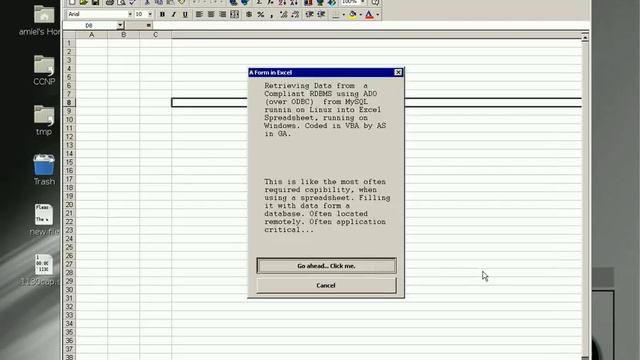This screenshot has width=640, height=360.
Task: Click the Name Box showing D8
Action: coord(90,25)
